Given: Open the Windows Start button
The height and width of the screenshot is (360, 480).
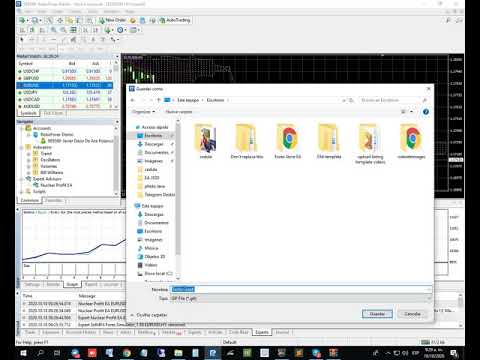Looking at the screenshot, I should (23, 353).
